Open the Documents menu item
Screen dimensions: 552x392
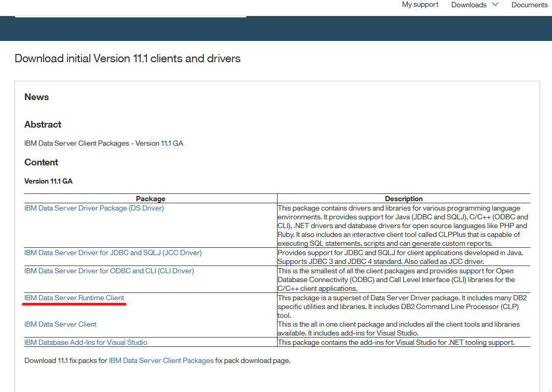click(x=529, y=5)
